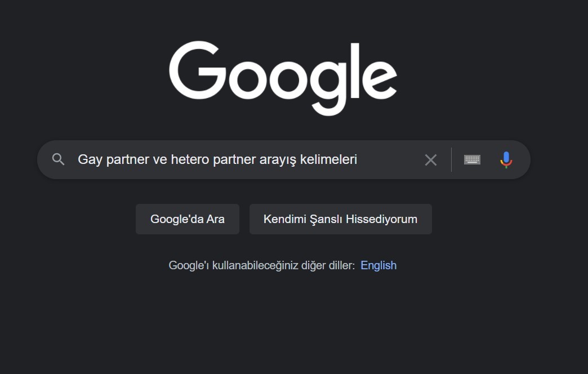588x374 pixels.
Task: Click the magnifier search icon in search box
Action: [x=58, y=159]
